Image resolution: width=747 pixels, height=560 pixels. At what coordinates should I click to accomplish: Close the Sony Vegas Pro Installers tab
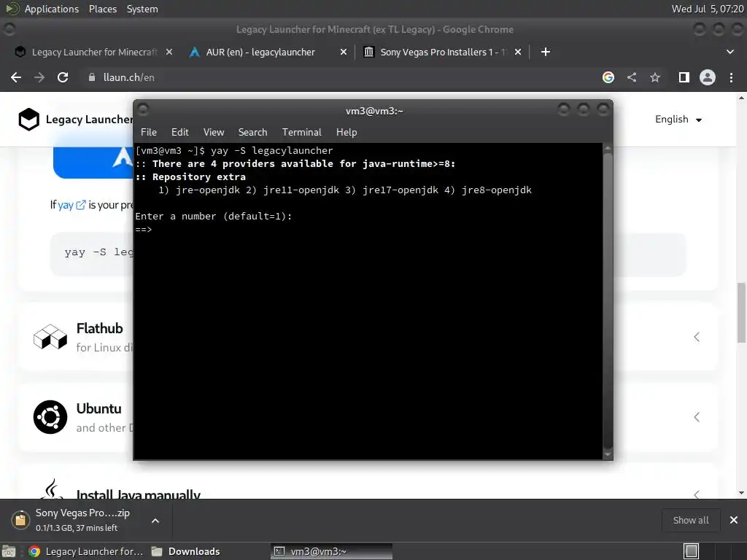pyautogui.click(x=518, y=52)
